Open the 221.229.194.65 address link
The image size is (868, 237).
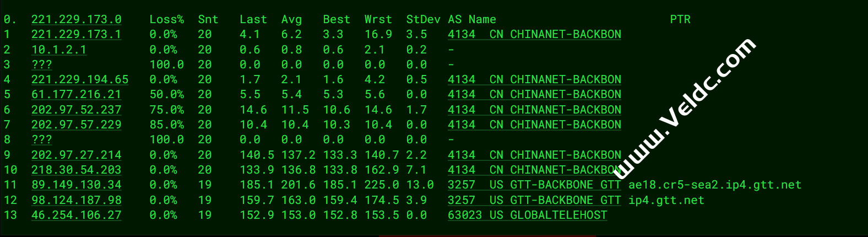(x=79, y=79)
